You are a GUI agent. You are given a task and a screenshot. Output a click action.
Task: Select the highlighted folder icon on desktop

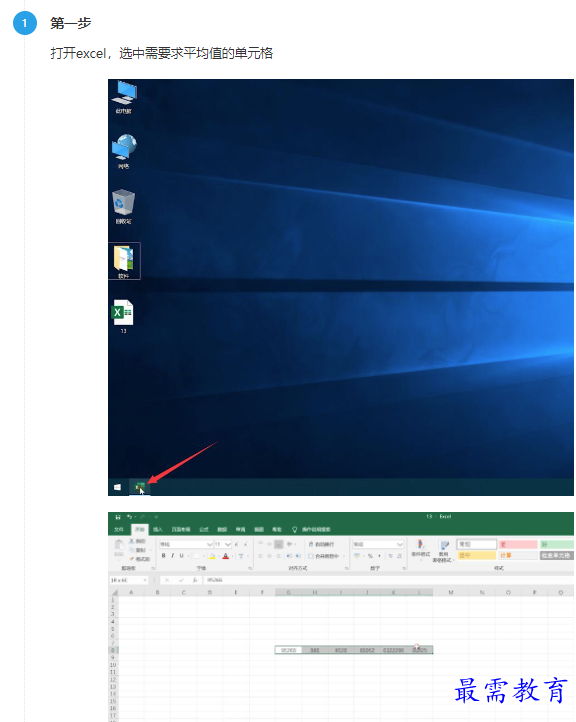coord(124,261)
